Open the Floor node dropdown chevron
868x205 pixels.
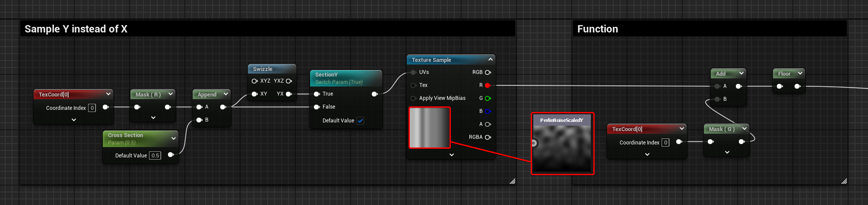800,74
